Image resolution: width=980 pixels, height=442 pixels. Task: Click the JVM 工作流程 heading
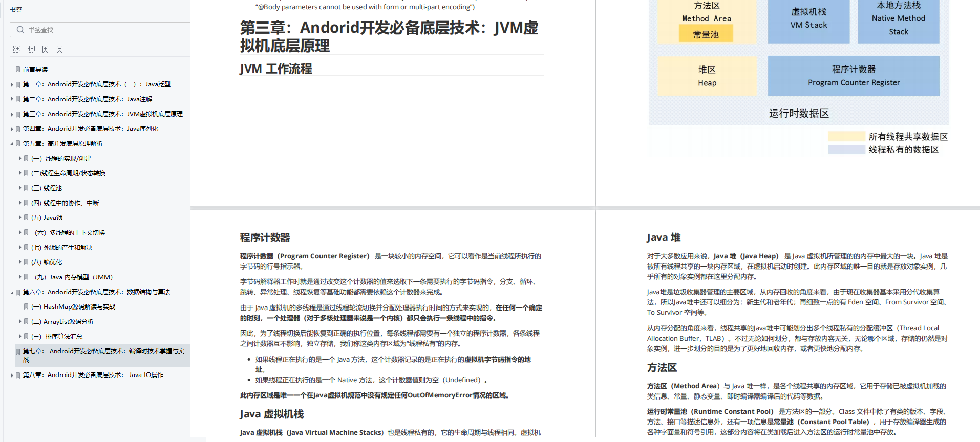[276, 69]
